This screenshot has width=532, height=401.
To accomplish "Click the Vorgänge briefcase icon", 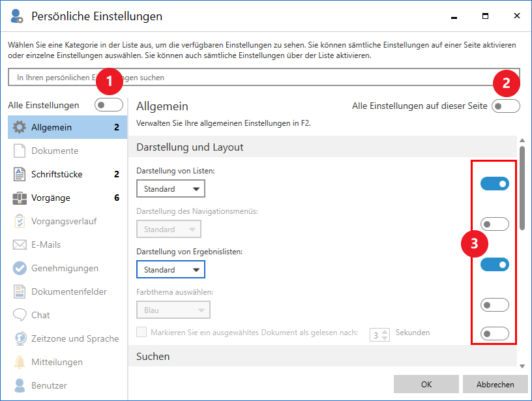I will coord(20,198).
